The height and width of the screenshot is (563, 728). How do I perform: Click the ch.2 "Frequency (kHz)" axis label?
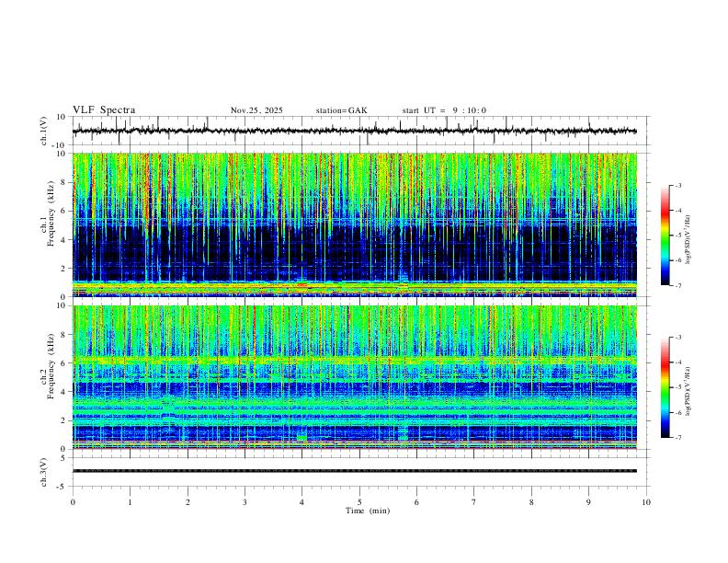tap(51, 365)
